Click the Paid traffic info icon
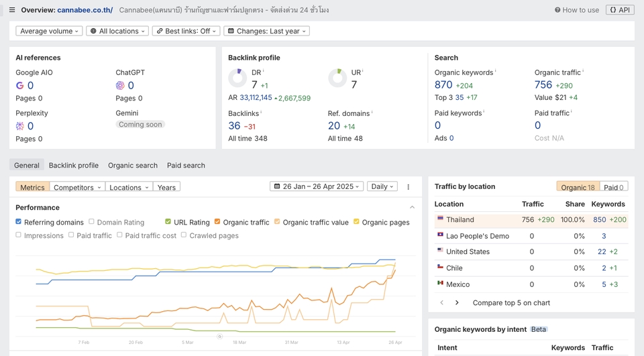Image resolution: width=644 pixels, height=356 pixels. [x=572, y=111]
